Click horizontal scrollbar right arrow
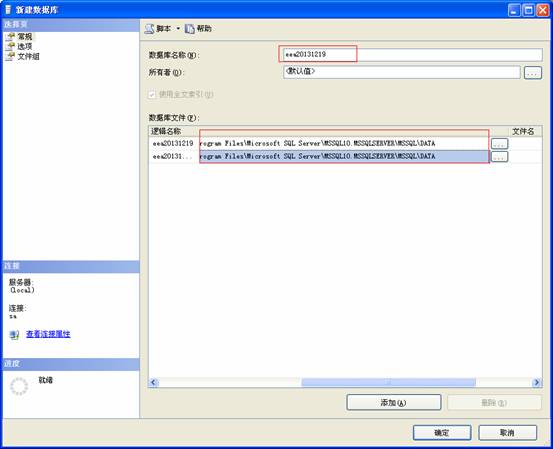The image size is (553, 449). (x=536, y=382)
